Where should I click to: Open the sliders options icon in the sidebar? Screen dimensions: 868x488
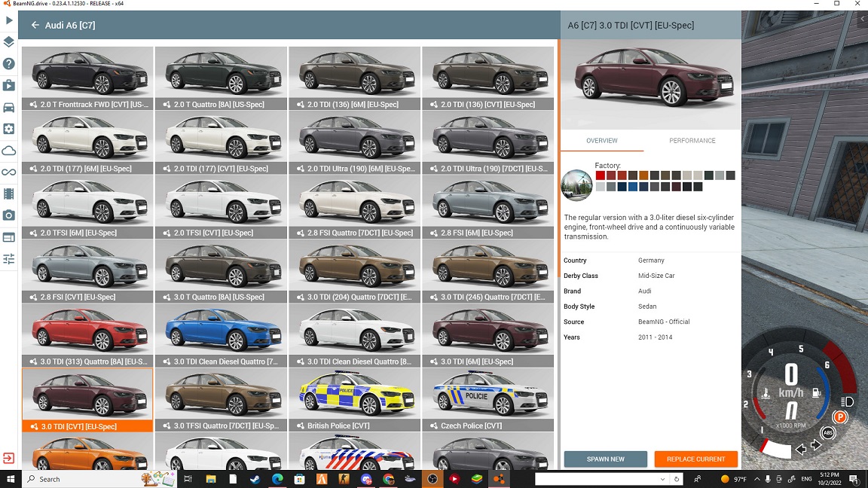pyautogui.click(x=9, y=259)
